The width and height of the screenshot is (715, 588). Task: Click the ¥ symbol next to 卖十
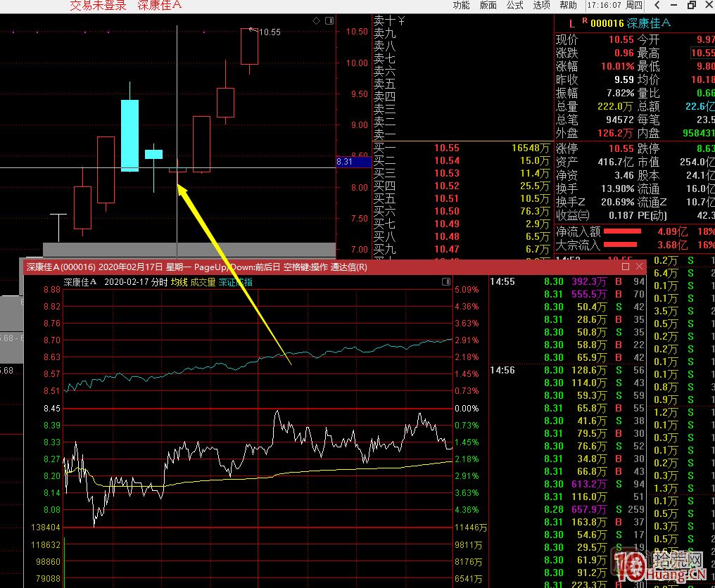coord(400,20)
